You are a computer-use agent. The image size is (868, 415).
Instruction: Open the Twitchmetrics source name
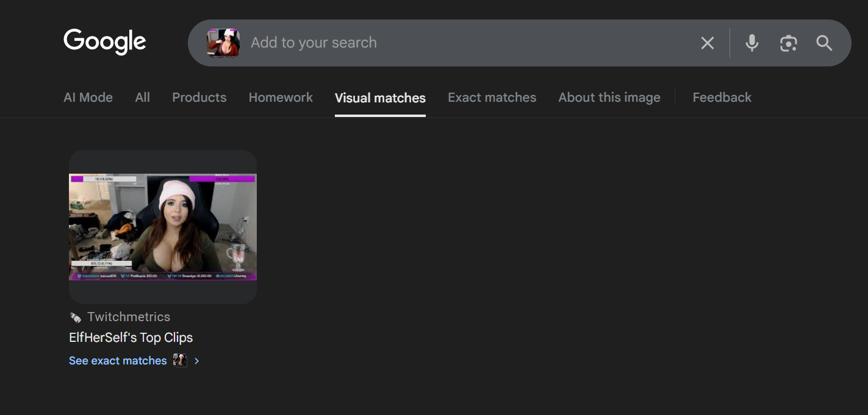tap(129, 317)
